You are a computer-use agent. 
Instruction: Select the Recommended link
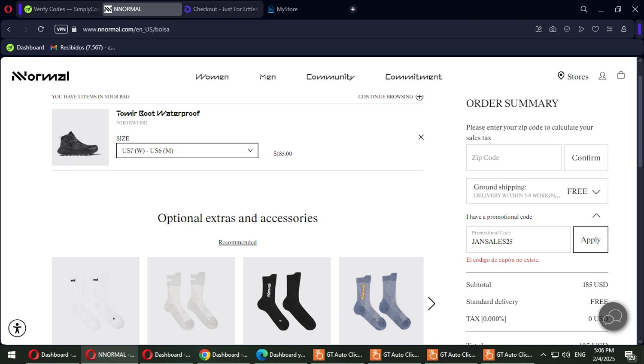point(237,242)
